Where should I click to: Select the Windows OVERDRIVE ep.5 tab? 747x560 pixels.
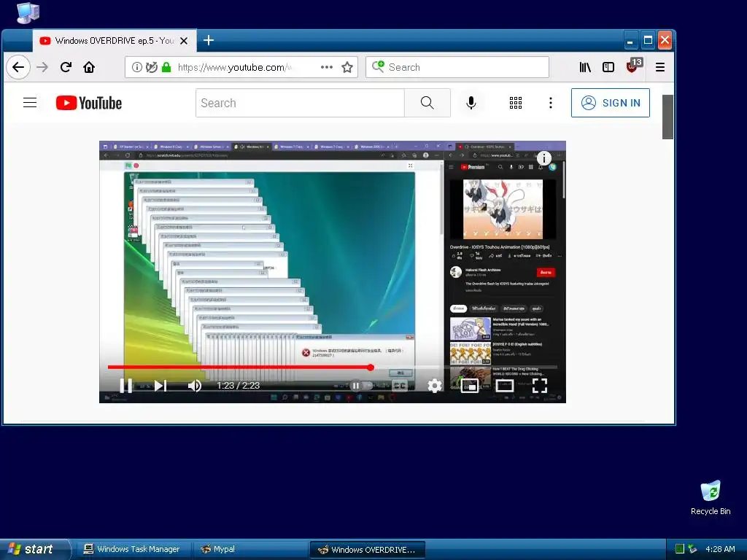click(115, 41)
